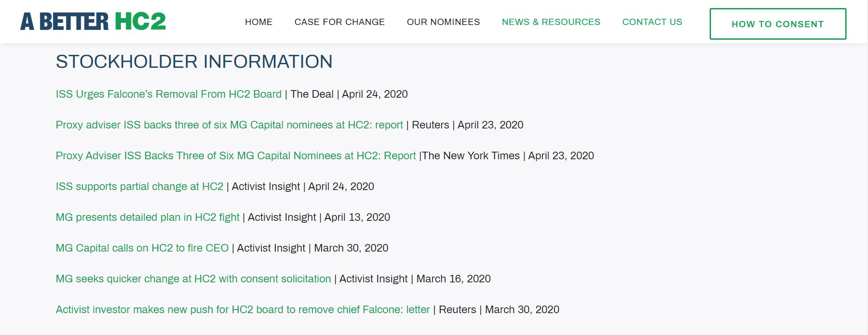Screen dimensions: 868x335
Task: Open MG Capital calls on HC2 to fire CEO
Action: click(x=142, y=248)
